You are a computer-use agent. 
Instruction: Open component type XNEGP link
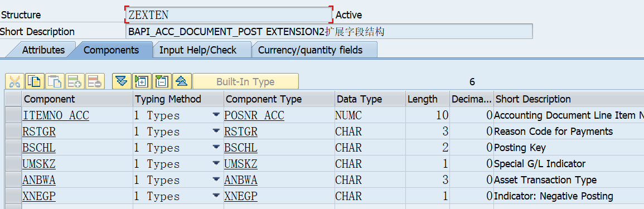click(x=241, y=196)
